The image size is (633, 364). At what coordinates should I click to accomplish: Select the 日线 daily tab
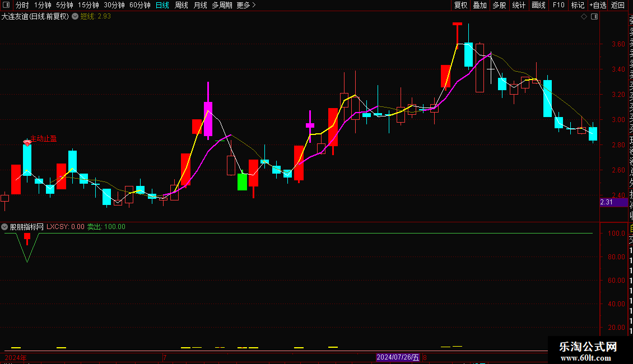pyautogui.click(x=162, y=5)
